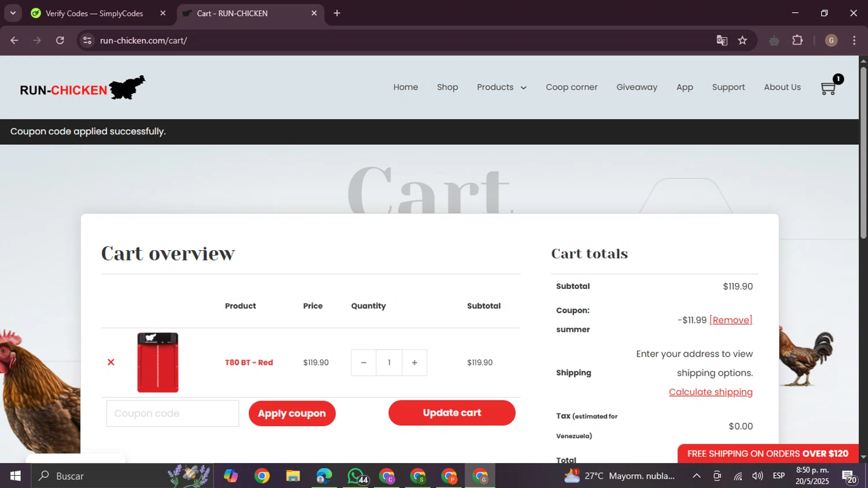The image size is (868, 488).
Task: Go to the Home menu item
Action: 406,87
